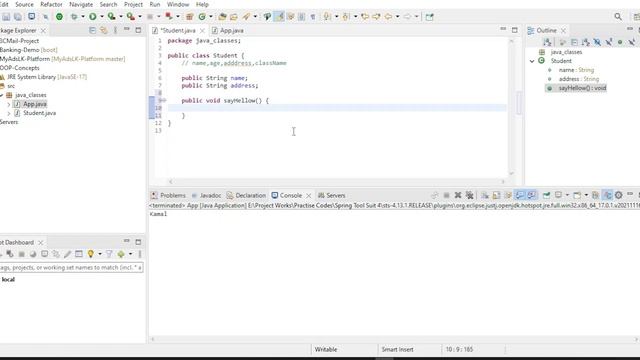The width and height of the screenshot is (640, 360).
Task: Expand Student.java in Package Explorer
Action: pyautogui.click(x=9, y=113)
